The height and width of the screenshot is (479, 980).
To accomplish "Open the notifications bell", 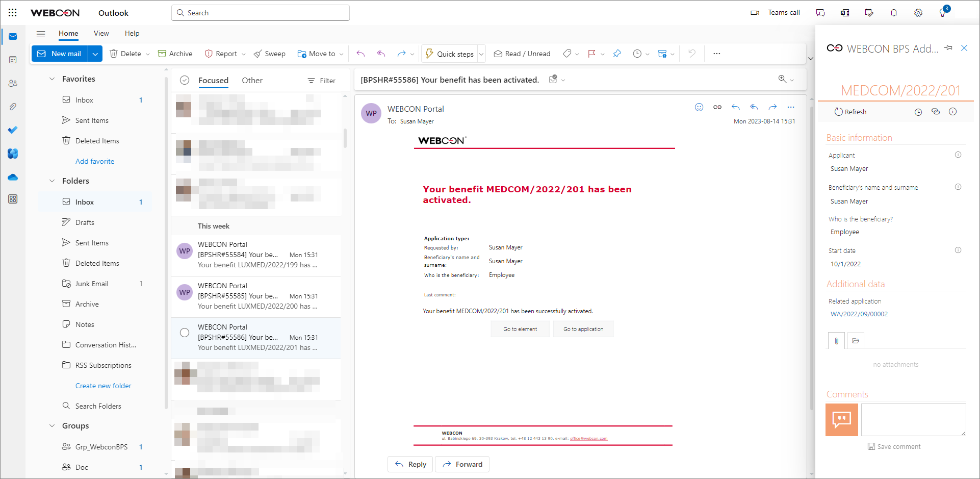I will (x=894, y=13).
